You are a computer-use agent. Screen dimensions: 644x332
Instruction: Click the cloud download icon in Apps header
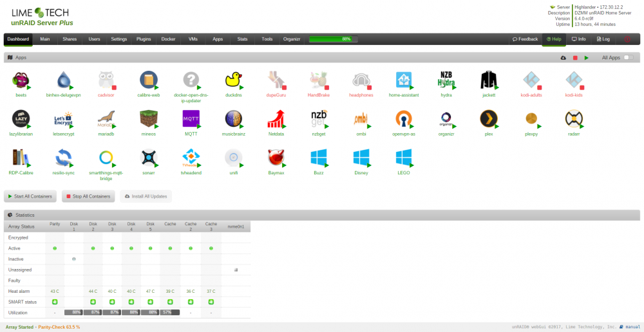(563, 58)
